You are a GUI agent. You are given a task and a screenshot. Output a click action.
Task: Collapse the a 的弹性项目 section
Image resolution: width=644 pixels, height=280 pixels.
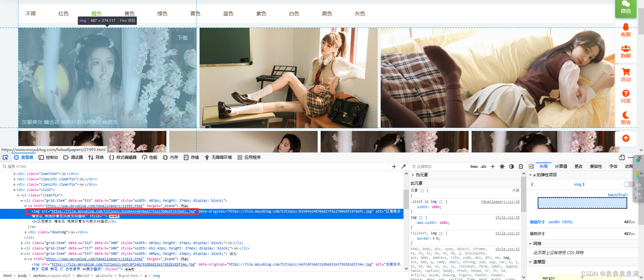tap(530, 175)
